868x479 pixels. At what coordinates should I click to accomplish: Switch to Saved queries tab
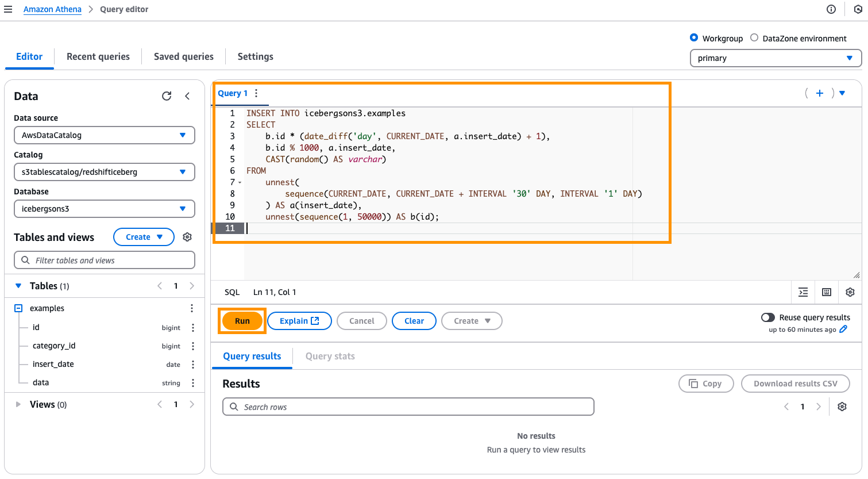184,56
